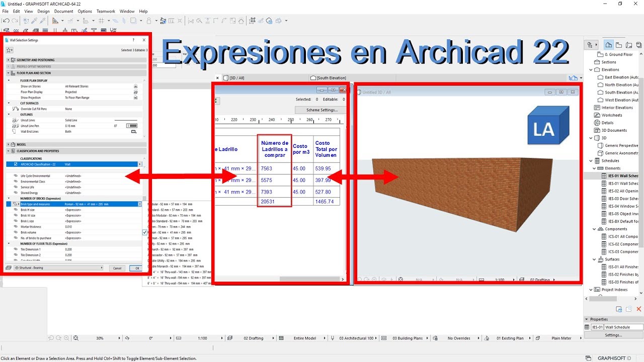Click the Scheme Settings button
This screenshot has height=362, width=644.
point(320,110)
